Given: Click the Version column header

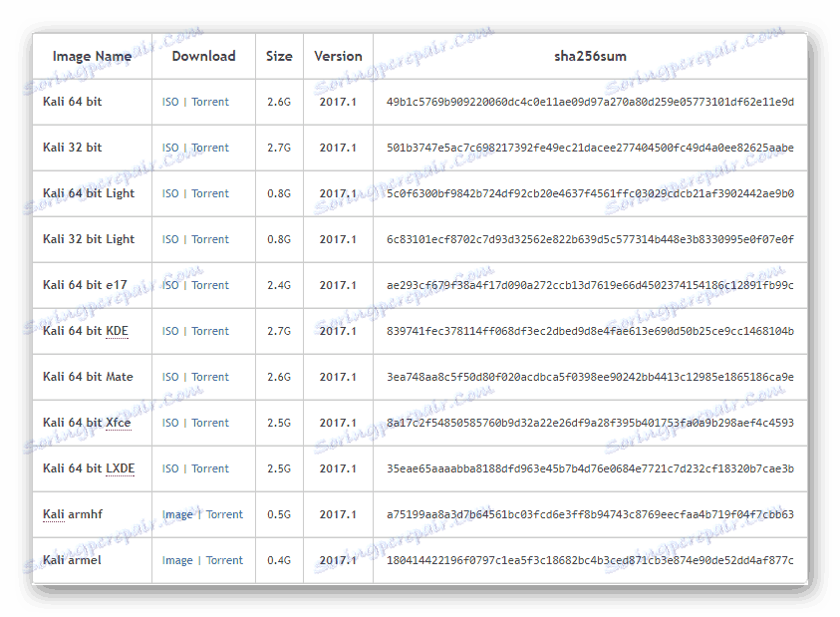Looking at the screenshot, I should 338,56.
